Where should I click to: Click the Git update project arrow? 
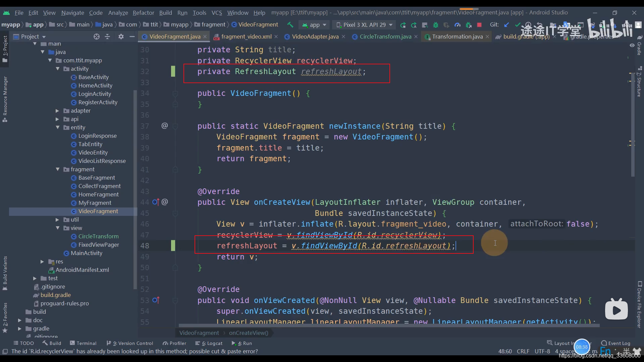[x=506, y=25]
